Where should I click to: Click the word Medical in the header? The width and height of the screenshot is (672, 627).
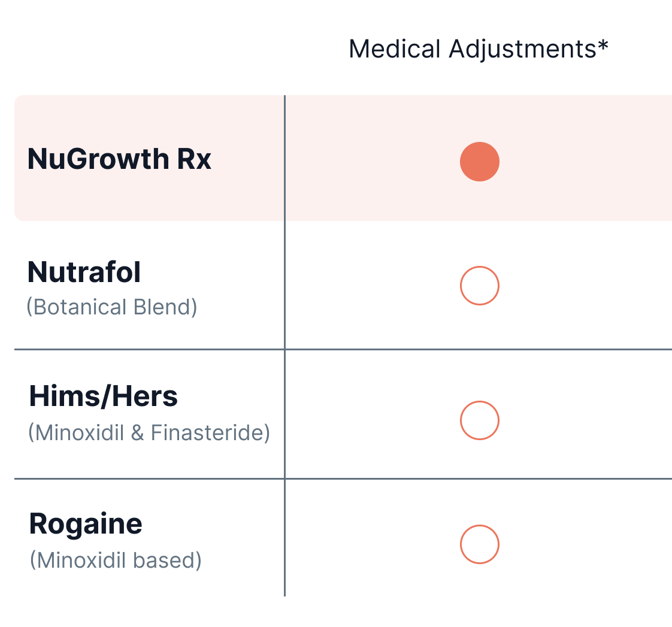coord(395,49)
